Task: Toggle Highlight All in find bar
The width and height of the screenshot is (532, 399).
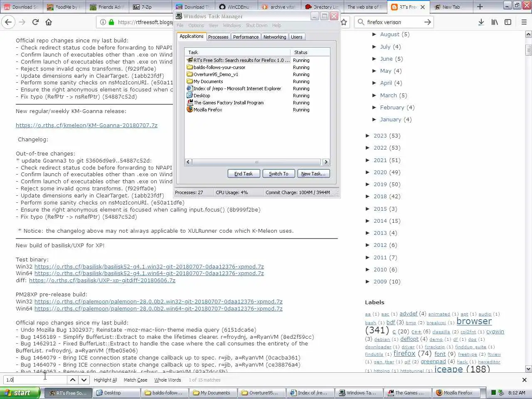Action: (105, 380)
